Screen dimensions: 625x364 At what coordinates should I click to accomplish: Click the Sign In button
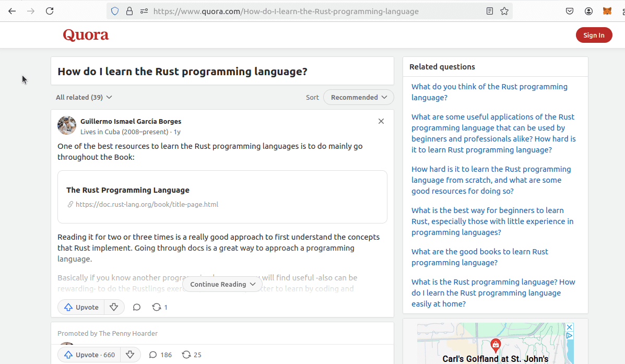(x=594, y=35)
